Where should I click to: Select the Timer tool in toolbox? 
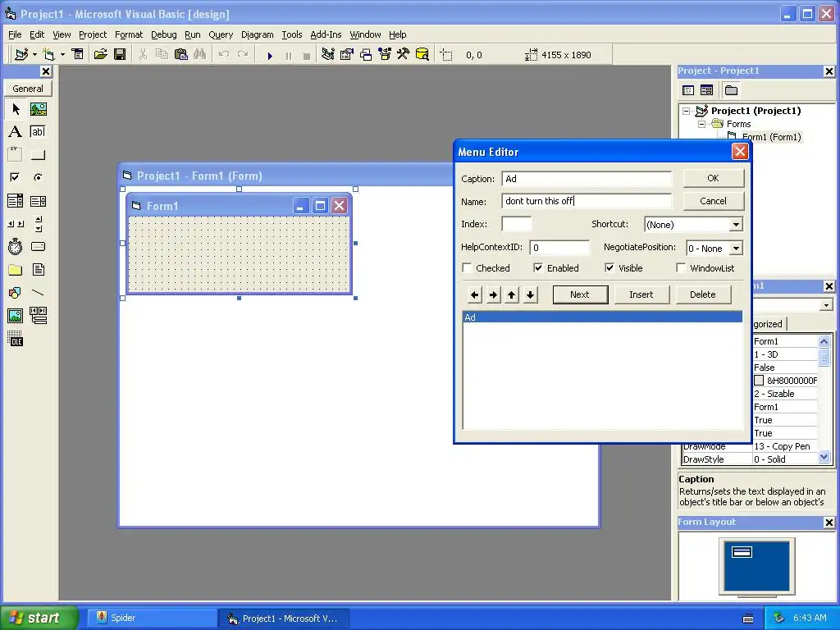pos(16,246)
